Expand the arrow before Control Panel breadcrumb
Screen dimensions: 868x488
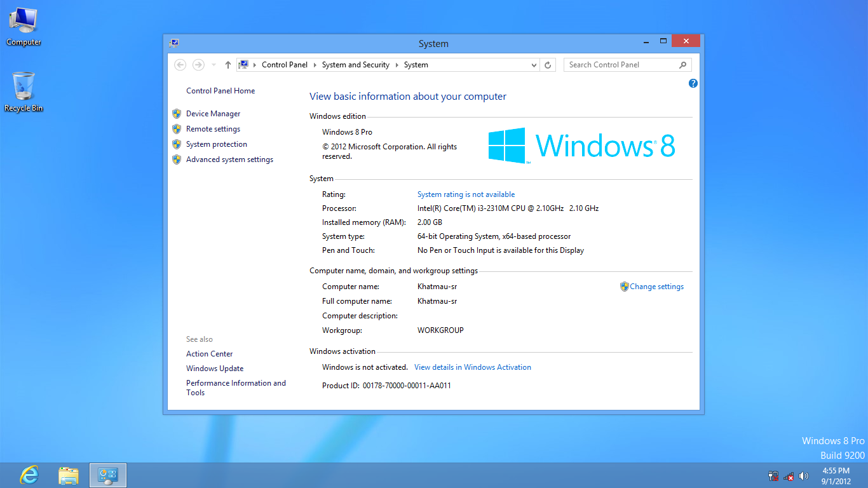click(x=255, y=65)
